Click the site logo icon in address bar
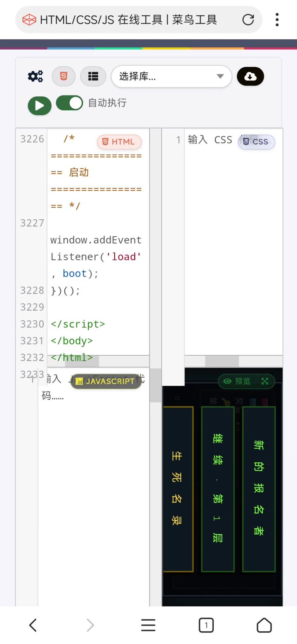 29,19
